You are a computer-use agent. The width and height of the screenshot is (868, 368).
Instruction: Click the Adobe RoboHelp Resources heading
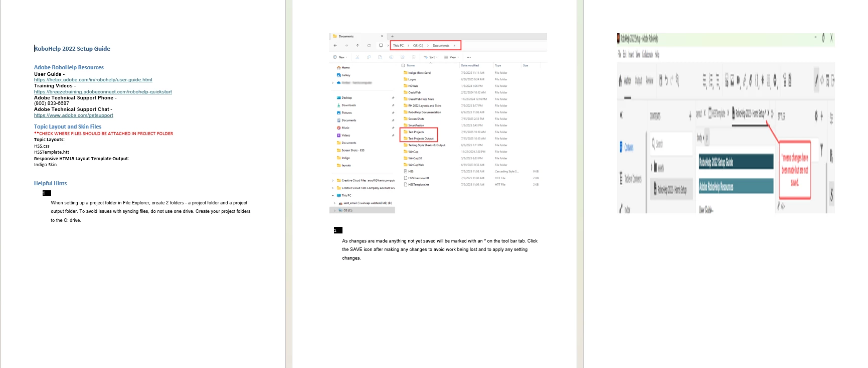(x=69, y=67)
